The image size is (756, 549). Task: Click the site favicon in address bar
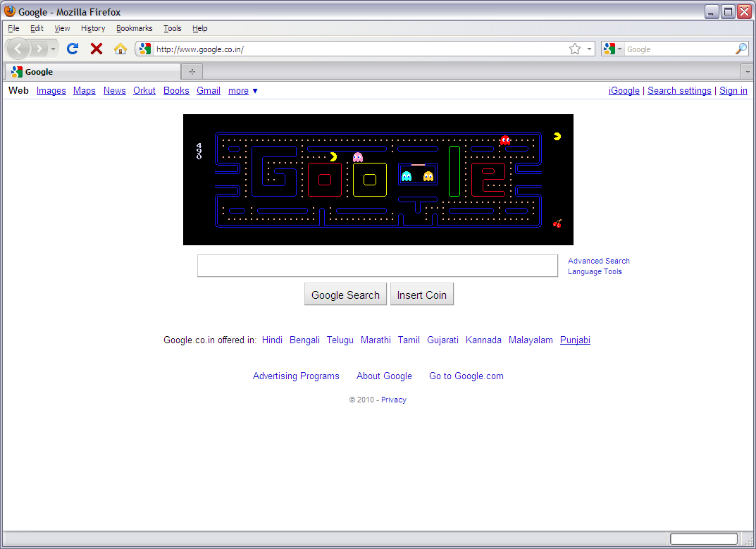(x=144, y=49)
